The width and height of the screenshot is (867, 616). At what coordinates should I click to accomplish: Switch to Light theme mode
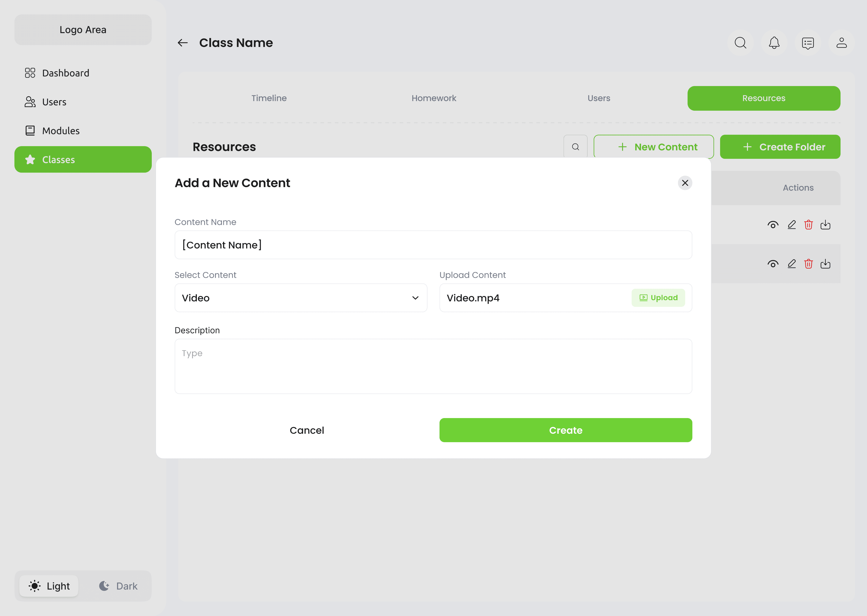pos(49,586)
